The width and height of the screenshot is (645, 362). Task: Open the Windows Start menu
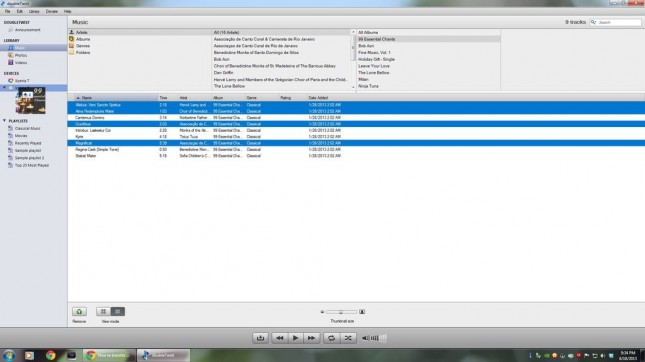[x=9, y=355]
